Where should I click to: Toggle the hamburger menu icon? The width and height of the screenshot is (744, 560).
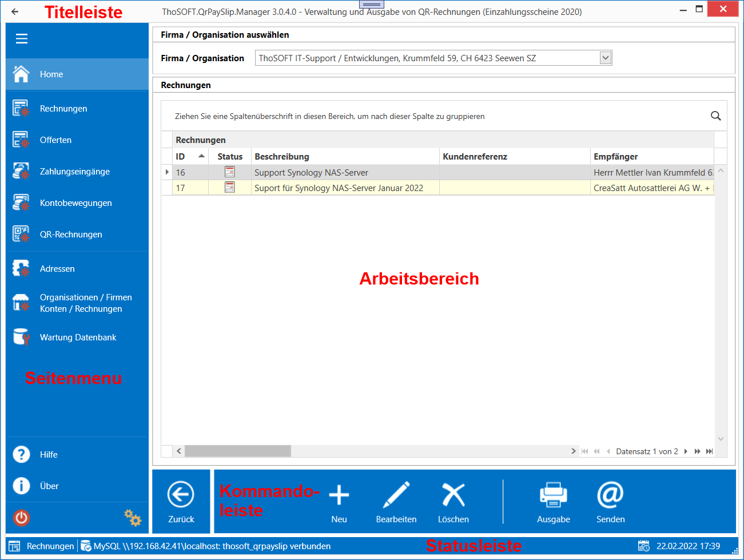point(22,39)
